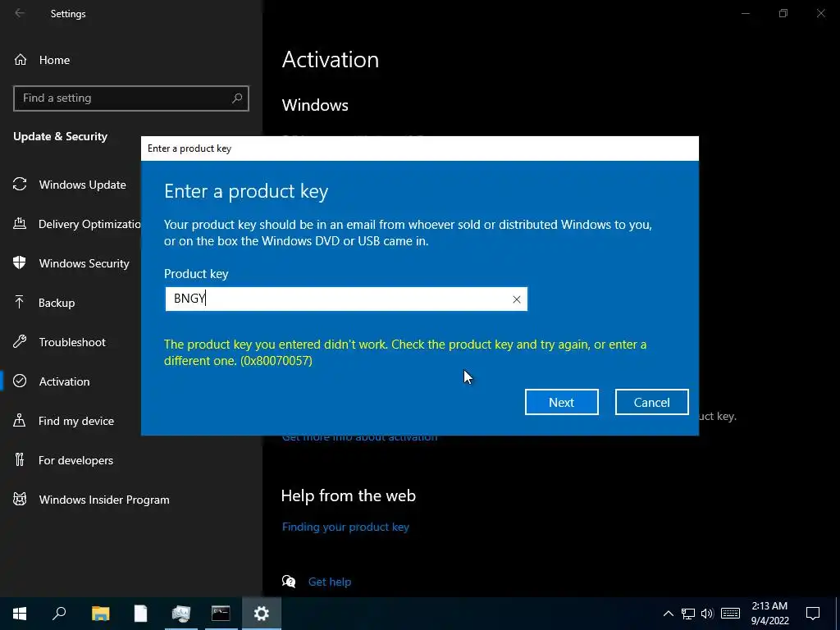840x630 pixels.
Task: Click the Help from the web heading
Action: click(x=348, y=495)
